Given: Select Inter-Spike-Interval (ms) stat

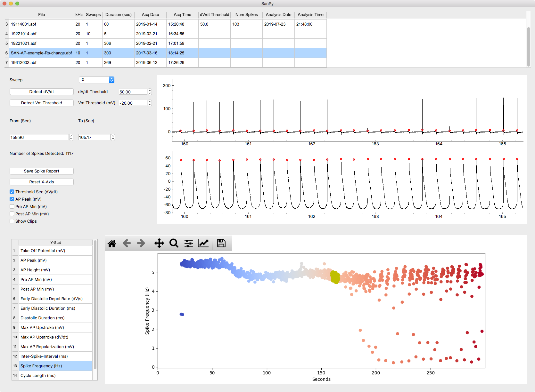Looking at the screenshot, I should pyautogui.click(x=55, y=356).
